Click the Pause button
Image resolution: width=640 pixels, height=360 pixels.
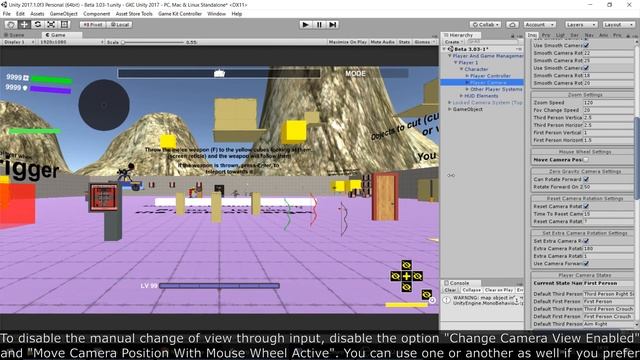pos(319,24)
